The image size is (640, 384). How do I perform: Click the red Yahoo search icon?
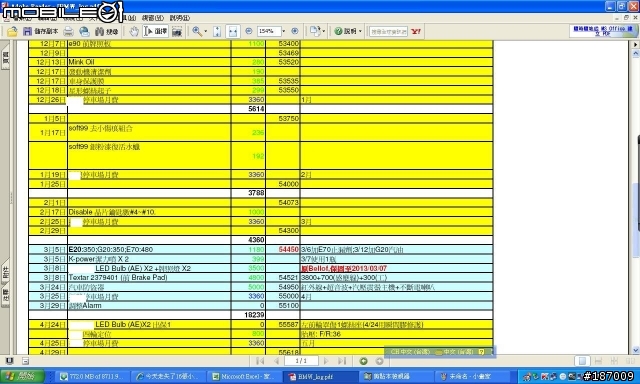pos(416,31)
